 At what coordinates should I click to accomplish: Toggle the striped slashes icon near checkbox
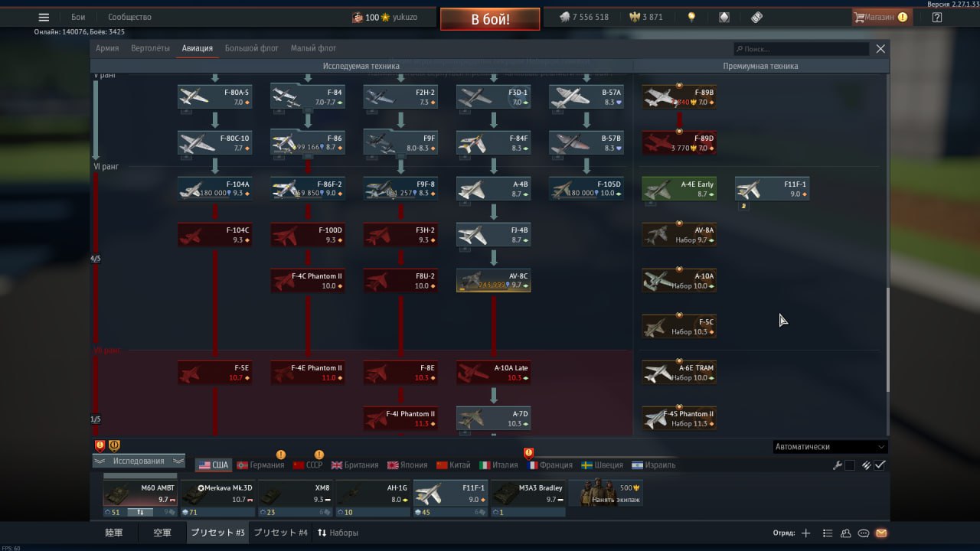click(867, 465)
